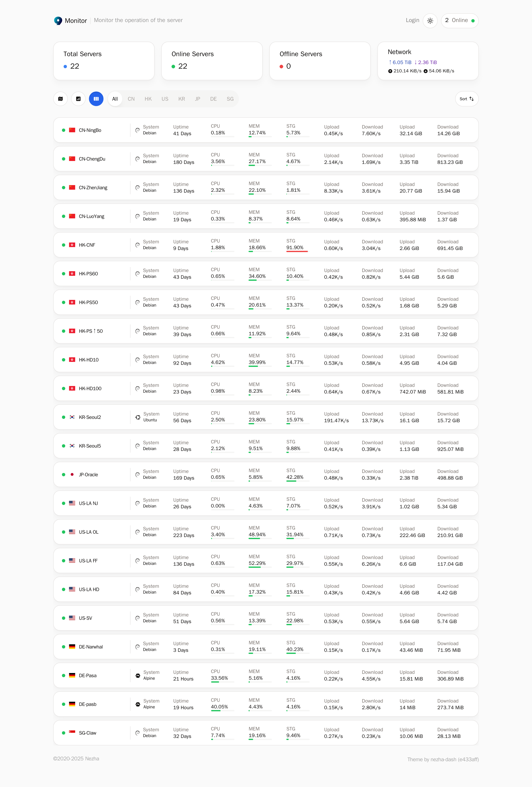The width and height of the screenshot is (532, 787).
Task: Open the network chart view
Action: 78,99
